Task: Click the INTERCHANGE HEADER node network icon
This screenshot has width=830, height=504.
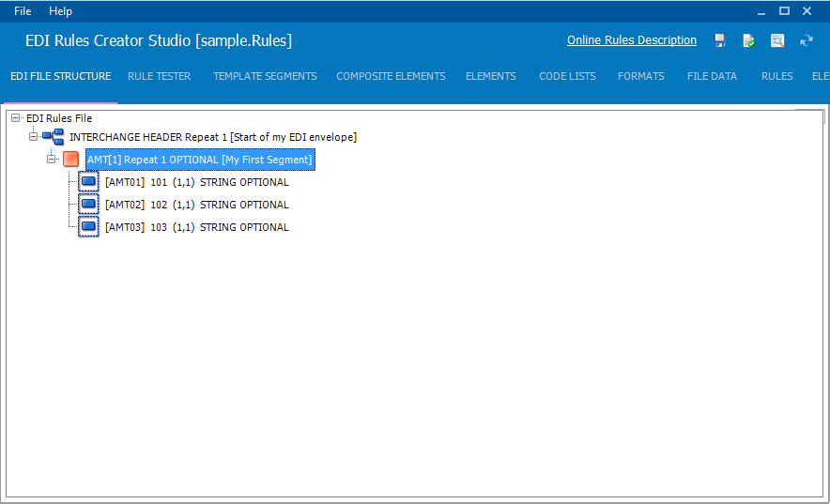Action: tap(53, 136)
